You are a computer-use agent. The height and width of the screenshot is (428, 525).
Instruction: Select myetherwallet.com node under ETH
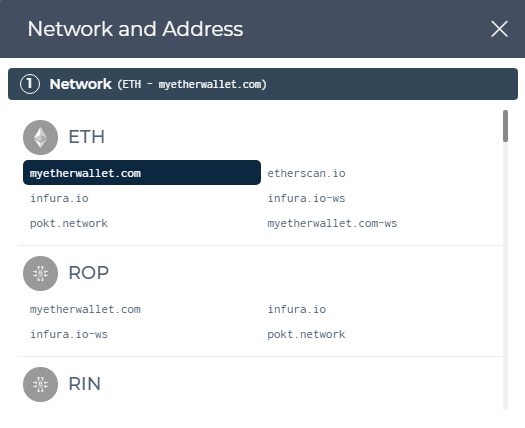tap(142, 173)
